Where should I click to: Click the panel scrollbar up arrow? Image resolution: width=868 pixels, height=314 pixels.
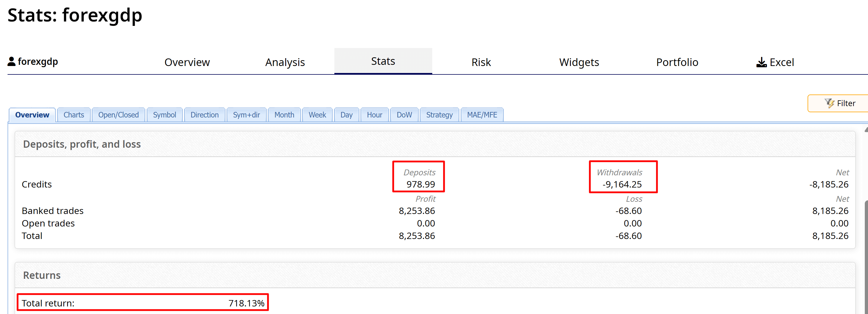(x=866, y=129)
